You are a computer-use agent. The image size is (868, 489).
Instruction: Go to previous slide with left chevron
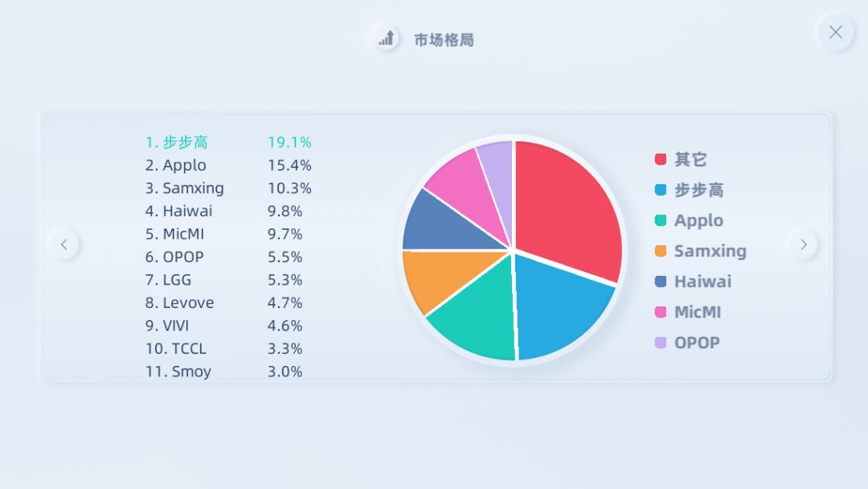[64, 244]
